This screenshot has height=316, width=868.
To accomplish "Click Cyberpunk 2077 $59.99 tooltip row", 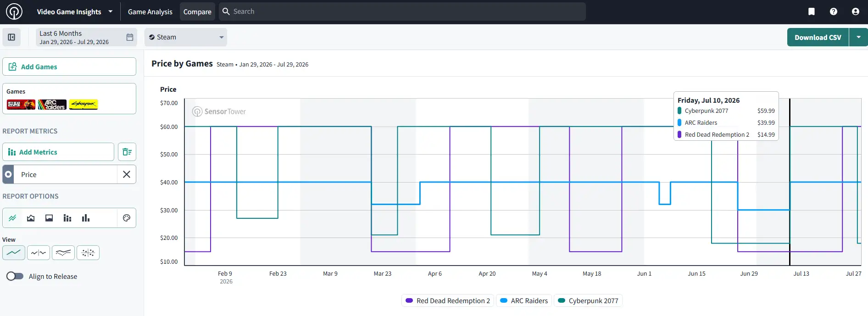I will point(726,111).
